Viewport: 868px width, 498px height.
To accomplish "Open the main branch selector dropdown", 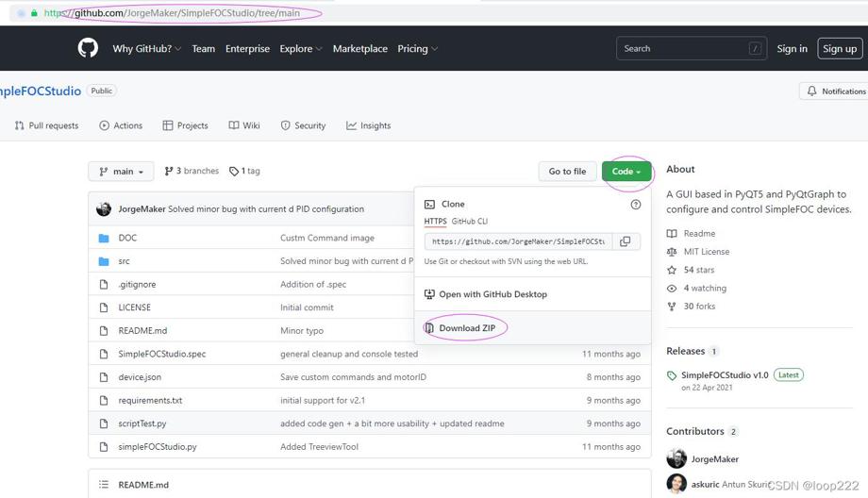I will click(121, 172).
